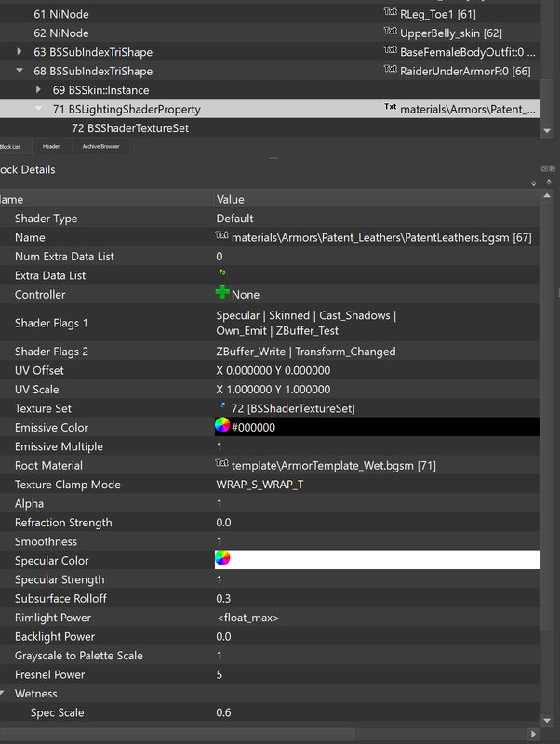Click the Txt icon in the Root Material value
This screenshot has height=744, width=560.
tap(221, 462)
